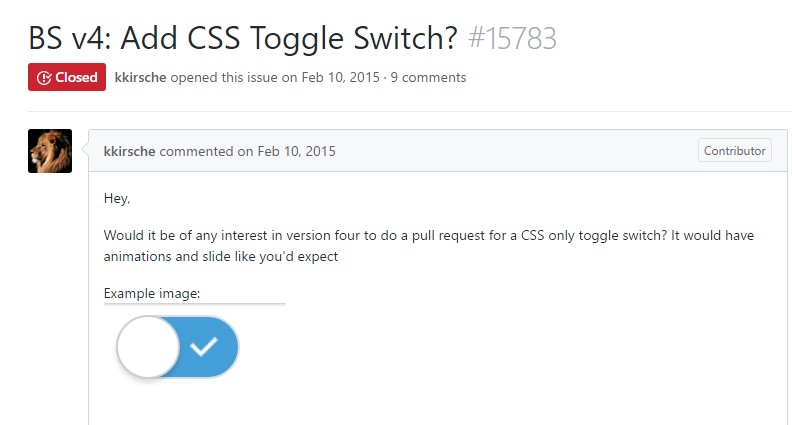Click the Contributor badge
Viewport: 792px width, 425px height.
click(735, 151)
